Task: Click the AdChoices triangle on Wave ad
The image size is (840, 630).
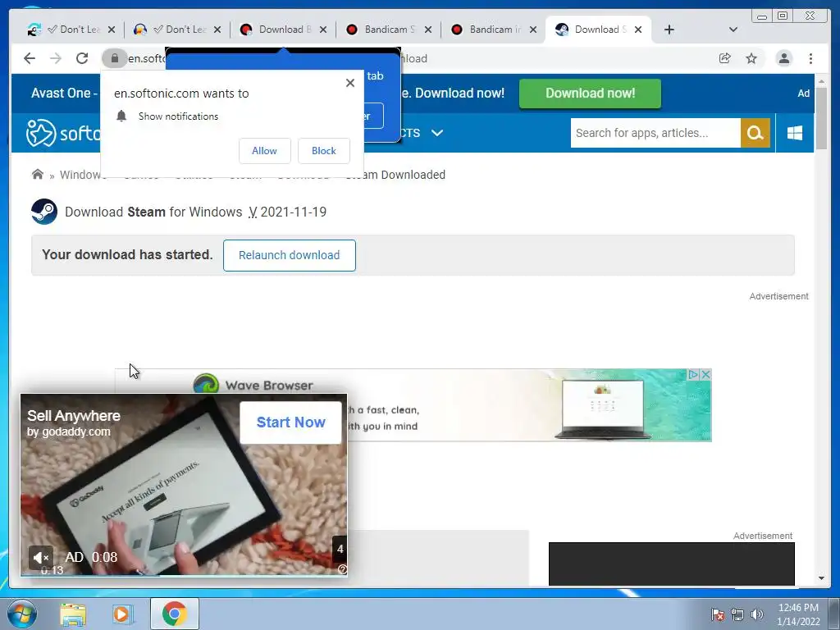Action: [694, 374]
